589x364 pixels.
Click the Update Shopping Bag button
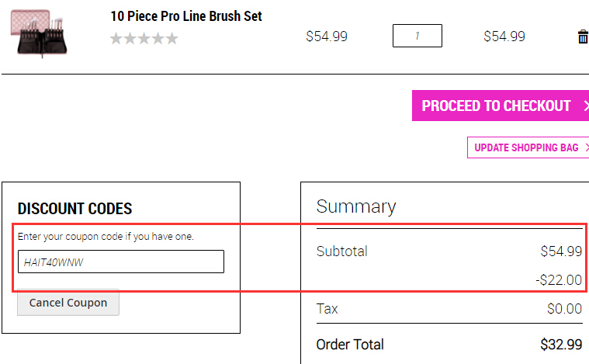[x=528, y=147]
